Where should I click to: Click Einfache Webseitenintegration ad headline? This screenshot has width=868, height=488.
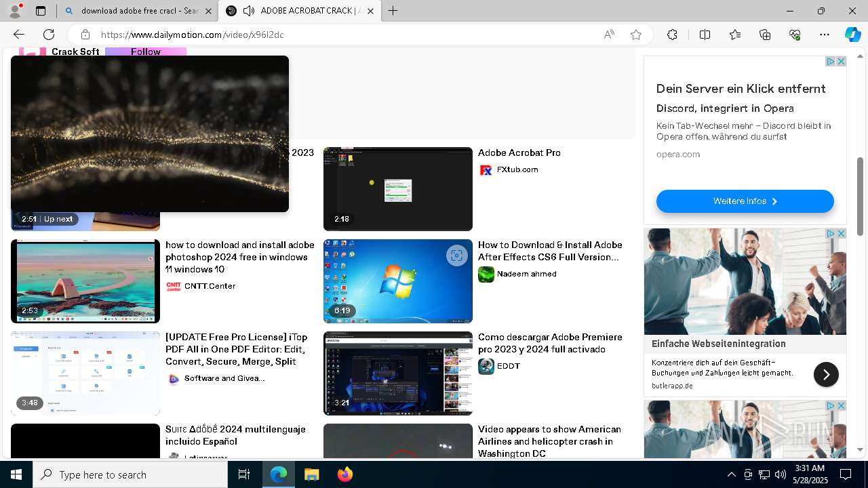[719, 344]
